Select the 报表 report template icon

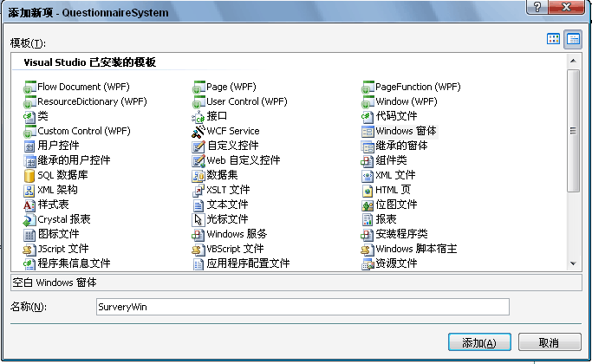[x=368, y=220]
